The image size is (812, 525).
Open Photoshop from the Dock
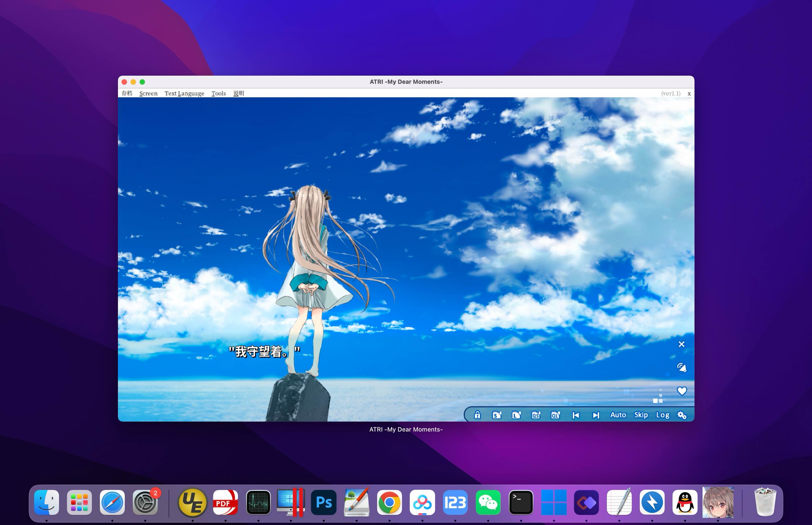tap(324, 502)
